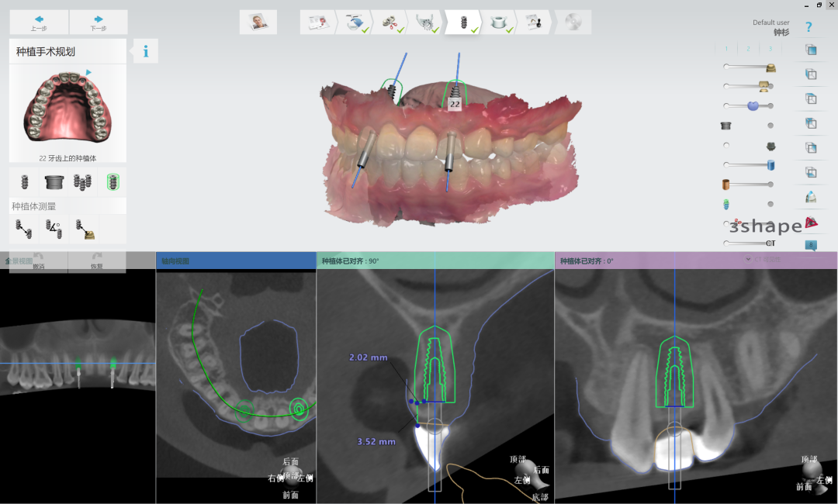Toggle the dark abutment visibility radio
838x504 pixels.
pyautogui.click(x=726, y=145)
